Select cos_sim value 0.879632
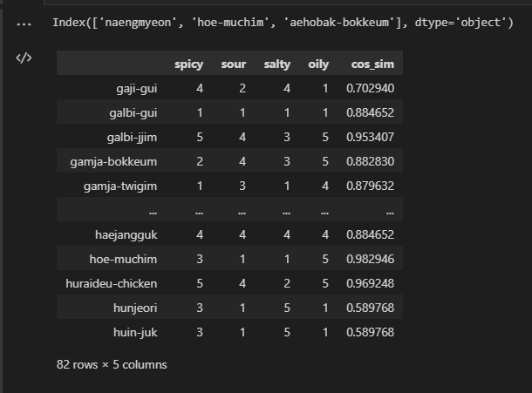Screen dimensions: 532x393 [370, 186]
